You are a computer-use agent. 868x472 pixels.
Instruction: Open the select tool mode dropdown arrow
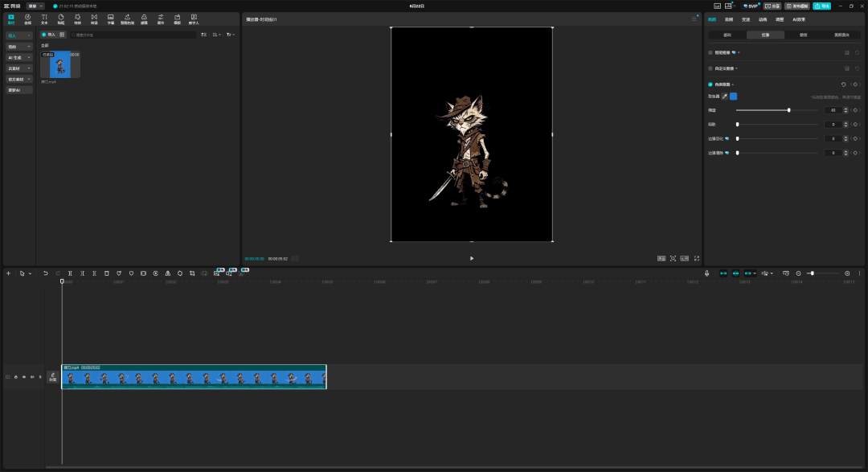[30, 273]
